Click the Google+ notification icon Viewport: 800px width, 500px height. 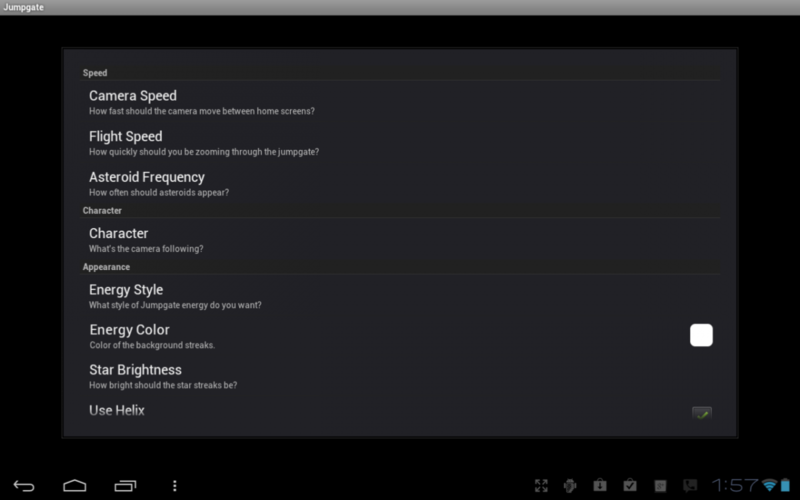click(660, 485)
